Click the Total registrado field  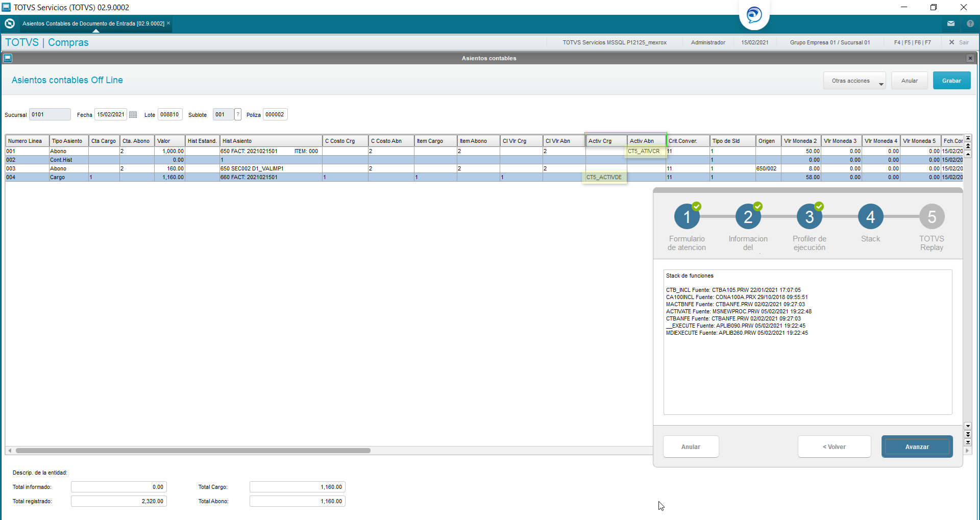pyautogui.click(x=119, y=501)
